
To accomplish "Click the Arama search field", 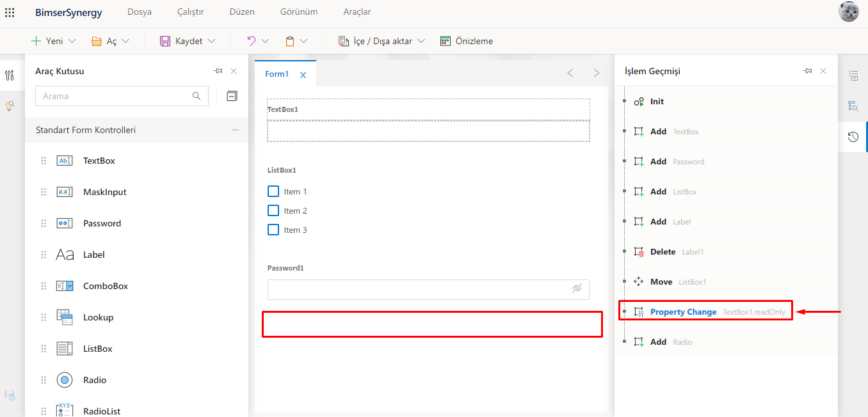I will pyautogui.click(x=115, y=96).
